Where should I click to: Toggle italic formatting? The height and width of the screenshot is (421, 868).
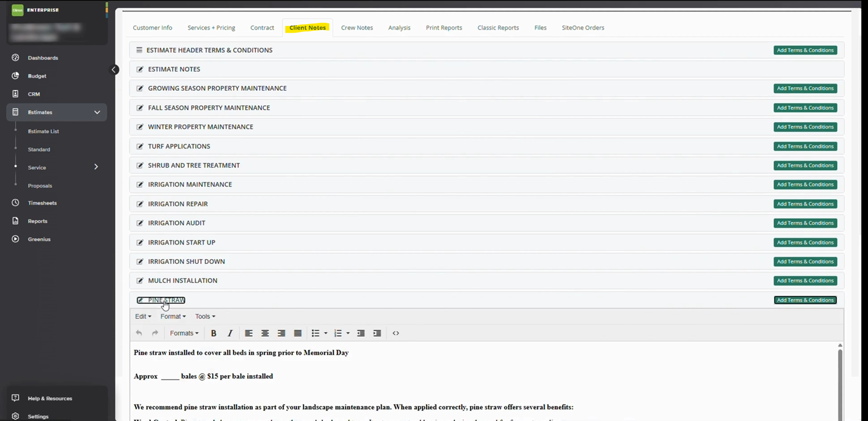pyautogui.click(x=230, y=333)
